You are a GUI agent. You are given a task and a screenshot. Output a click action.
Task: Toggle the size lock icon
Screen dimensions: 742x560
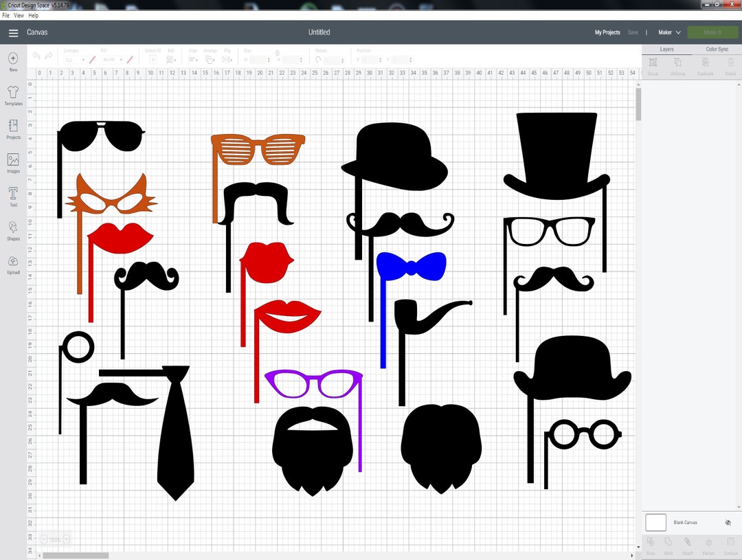pyautogui.click(x=277, y=54)
